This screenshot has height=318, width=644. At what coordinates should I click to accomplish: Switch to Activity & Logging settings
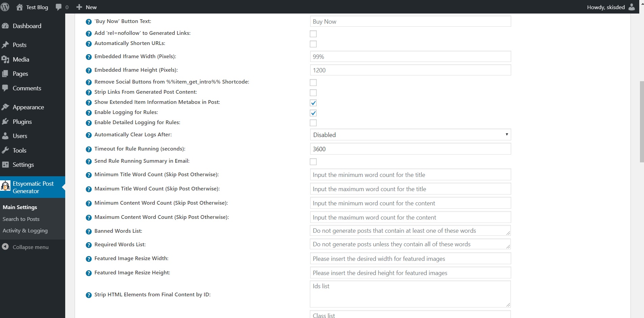click(x=25, y=230)
